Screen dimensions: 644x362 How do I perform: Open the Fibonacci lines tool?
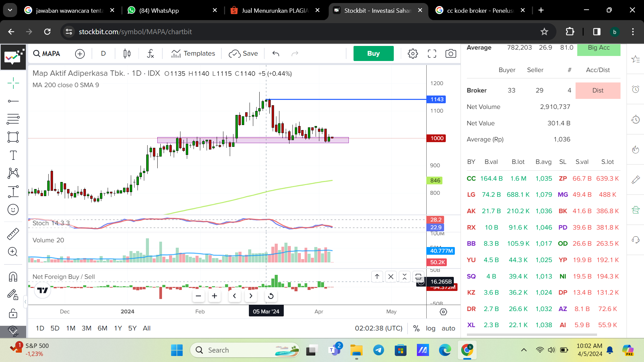[13, 119]
